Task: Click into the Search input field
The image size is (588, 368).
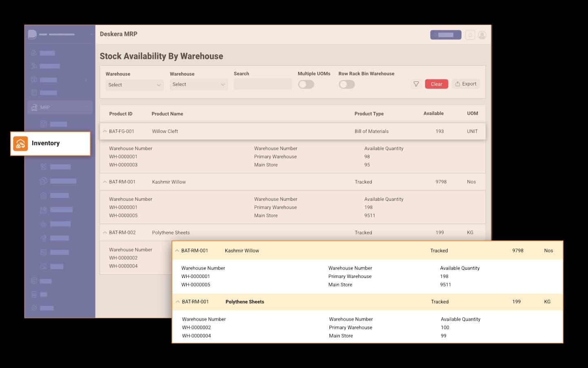Action: 263,84
